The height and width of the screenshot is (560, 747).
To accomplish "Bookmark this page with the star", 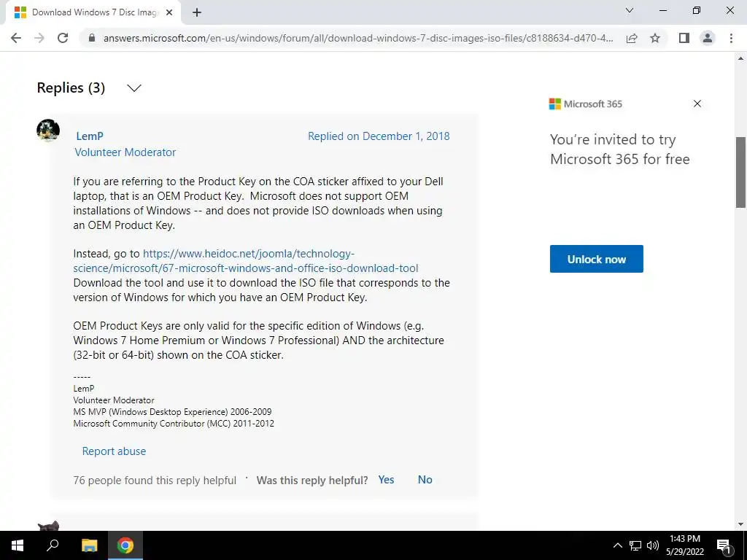I will point(655,38).
